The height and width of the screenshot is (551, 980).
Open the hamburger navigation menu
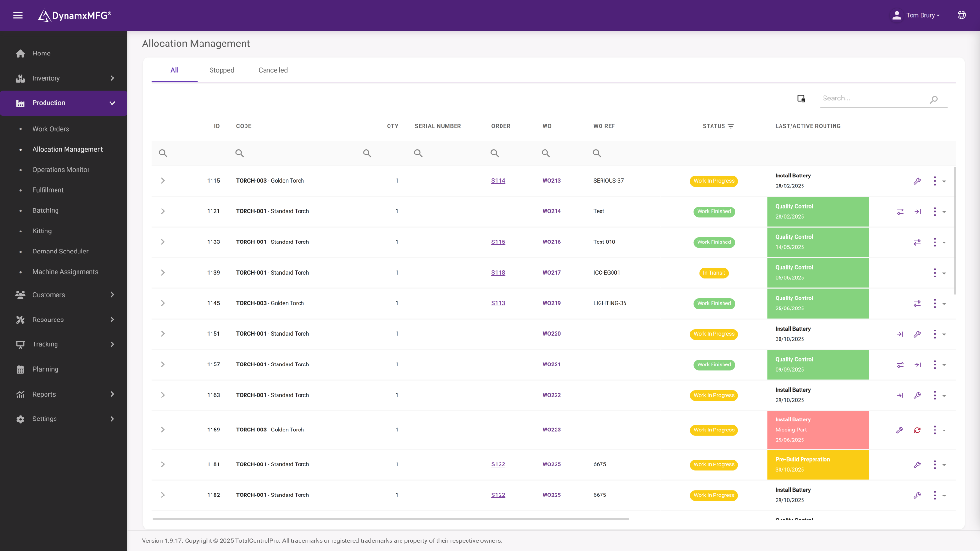(18, 15)
